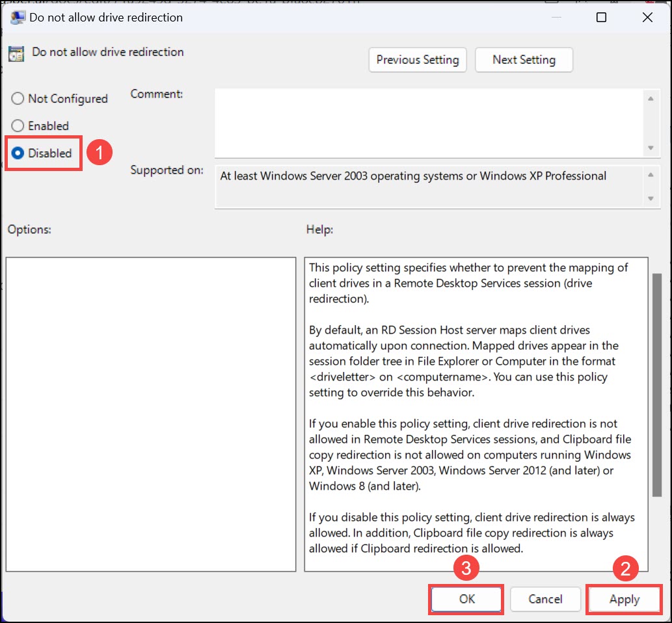Click Cancel to discard changes
Image resolution: width=672 pixels, height=623 pixels.
click(545, 599)
